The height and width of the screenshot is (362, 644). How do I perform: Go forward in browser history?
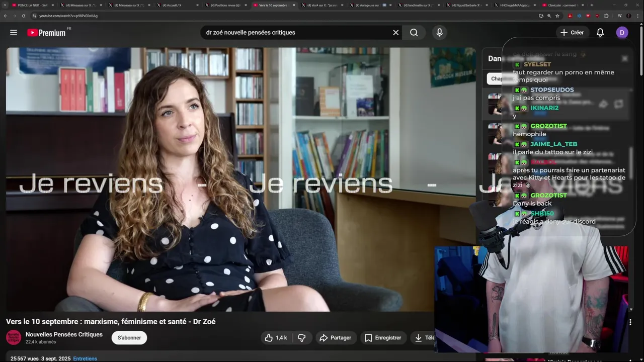pos(14,16)
